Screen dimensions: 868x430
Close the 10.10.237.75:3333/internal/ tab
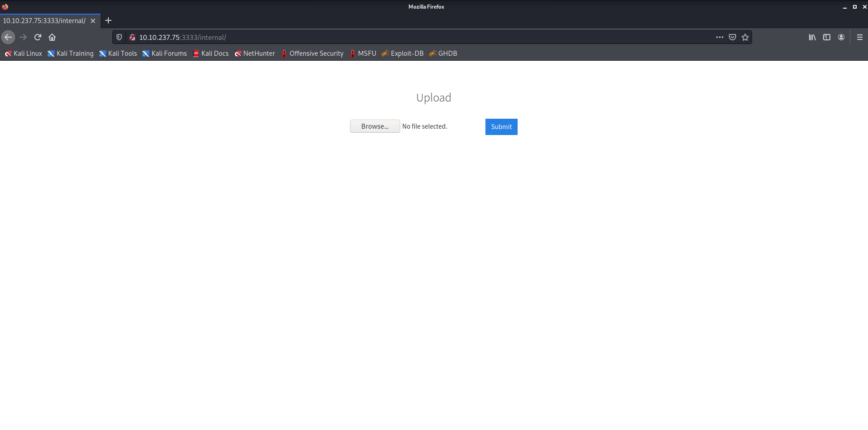coord(93,21)
